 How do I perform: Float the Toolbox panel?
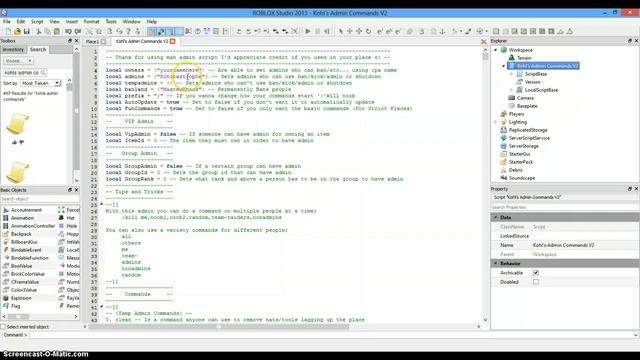[70, 41]
